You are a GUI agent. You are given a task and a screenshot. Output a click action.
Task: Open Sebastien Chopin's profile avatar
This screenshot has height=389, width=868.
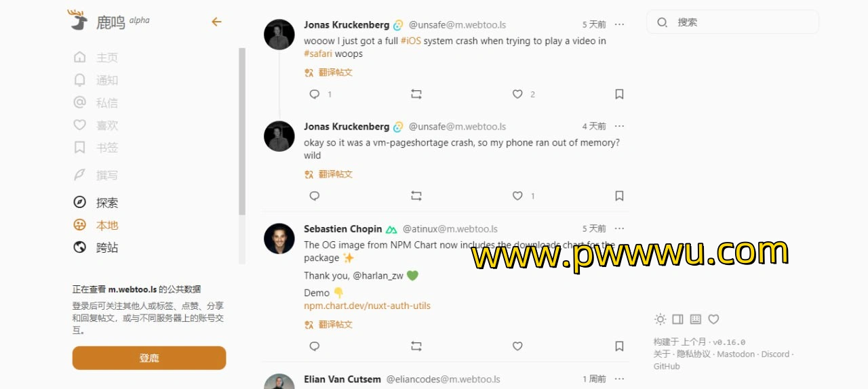[x=279, y=239]
